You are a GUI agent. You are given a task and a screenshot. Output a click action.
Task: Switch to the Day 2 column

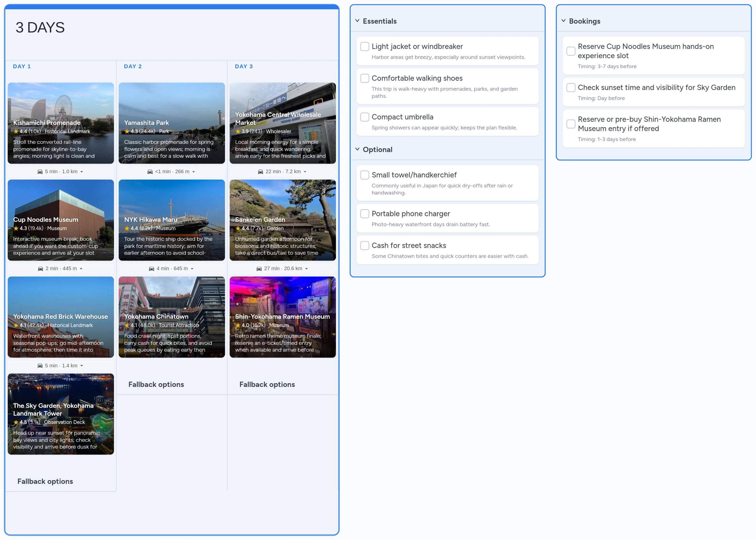tap(133, 66)
